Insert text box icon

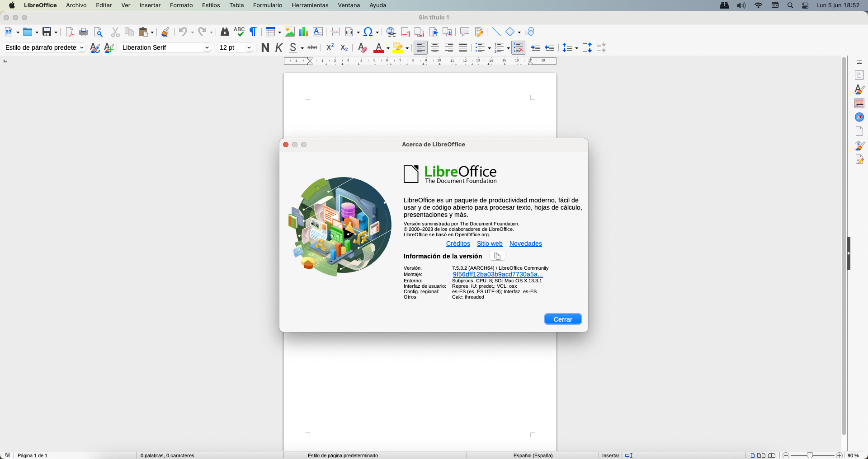click(x=318, y=32)
